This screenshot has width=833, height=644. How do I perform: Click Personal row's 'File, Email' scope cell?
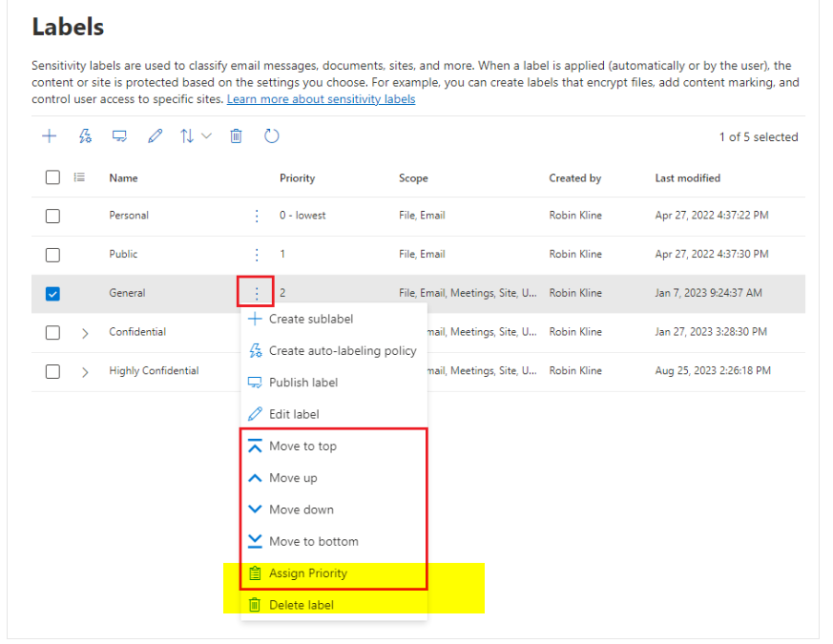[422, 216]
